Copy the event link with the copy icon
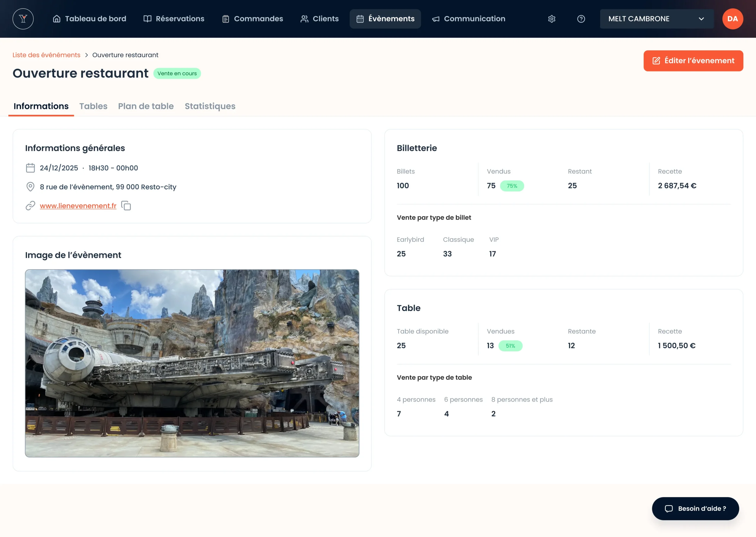 126,206
